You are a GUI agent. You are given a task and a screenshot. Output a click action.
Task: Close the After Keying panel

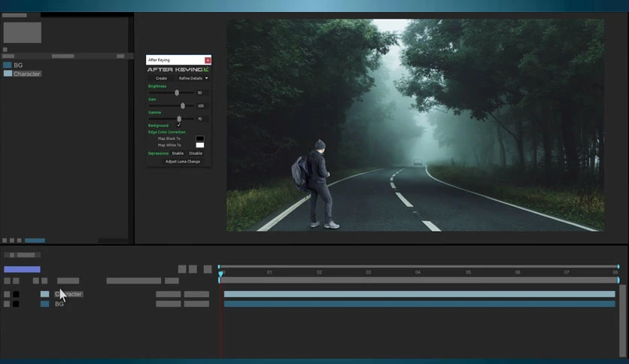coord(208,60)
